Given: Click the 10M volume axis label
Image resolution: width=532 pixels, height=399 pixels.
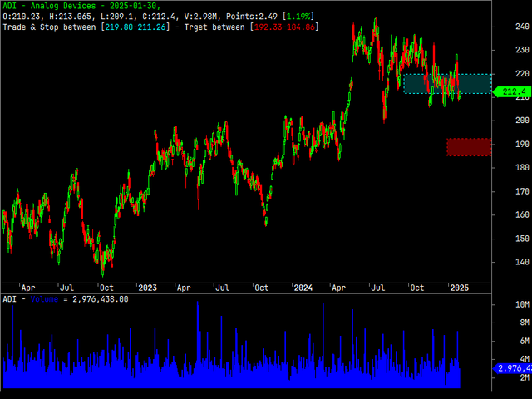Looking at the screenshot, I should click(x=522, y=304).
